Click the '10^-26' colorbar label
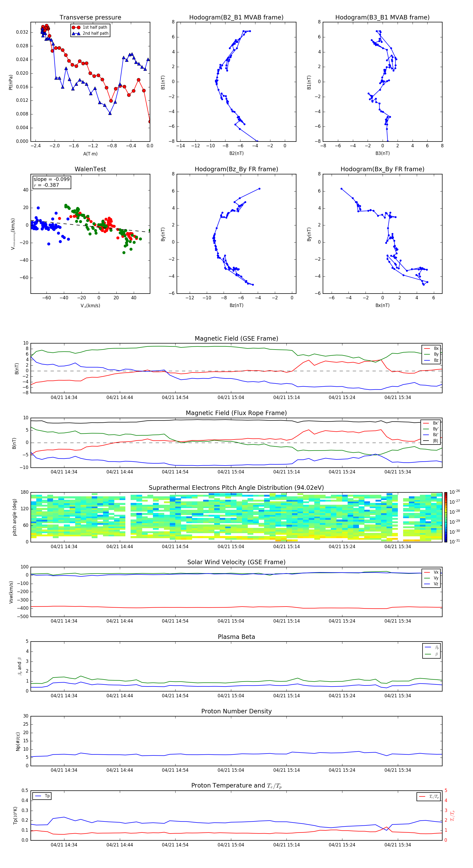The image size is (473, 868). coord(455,492)
